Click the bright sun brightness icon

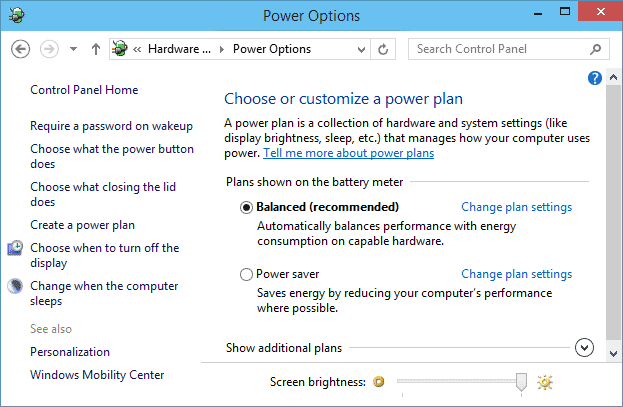point(545,382)
